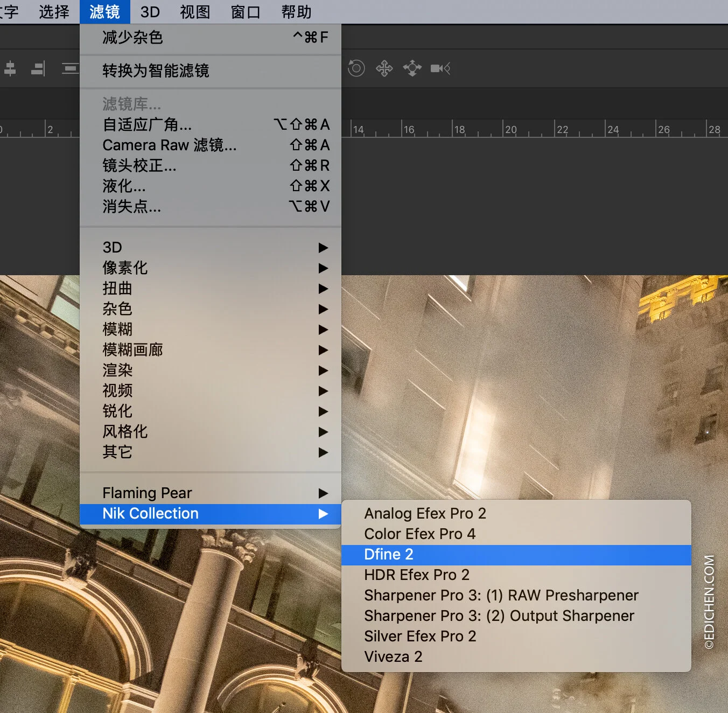Expand the 锐化 submenu
Viewport: 728px width, 713px height.
(211, 411)
